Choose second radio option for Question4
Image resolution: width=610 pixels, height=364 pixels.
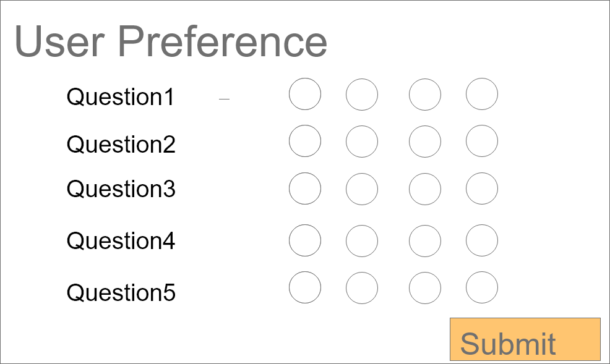pos(362,241)
